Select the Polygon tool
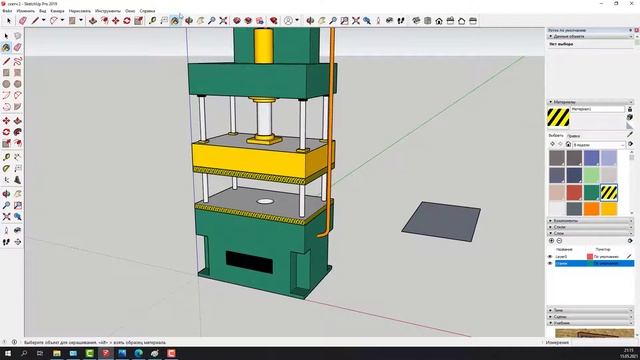The width and height of the screenshot is (640, 360). tap(18, 84)
